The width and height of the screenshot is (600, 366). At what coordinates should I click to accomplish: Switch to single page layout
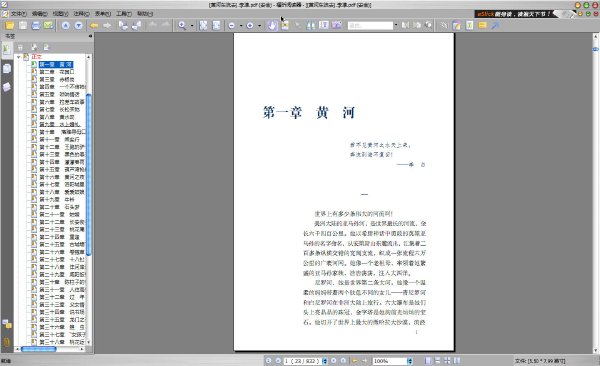coord(428,361)
